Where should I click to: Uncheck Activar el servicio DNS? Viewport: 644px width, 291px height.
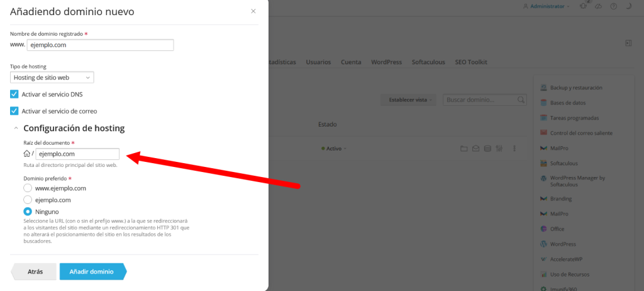pyautogui.click(x=14, y=94)
